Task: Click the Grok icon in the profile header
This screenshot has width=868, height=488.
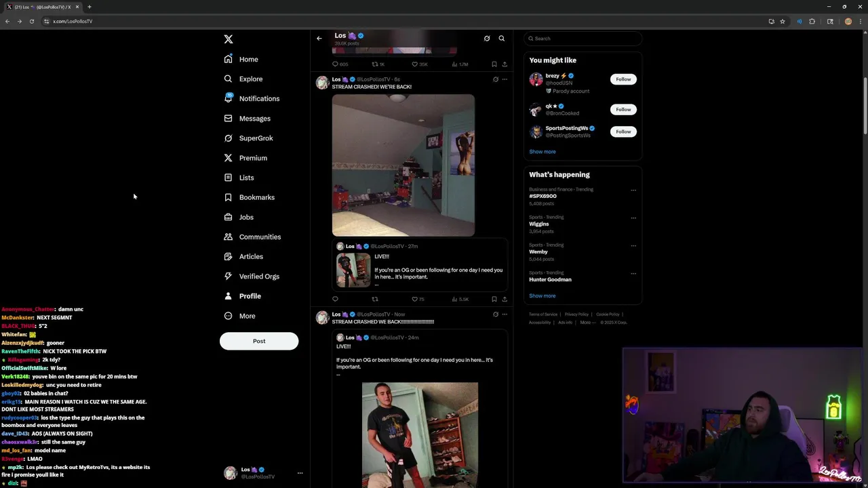Action: point(487,39)
